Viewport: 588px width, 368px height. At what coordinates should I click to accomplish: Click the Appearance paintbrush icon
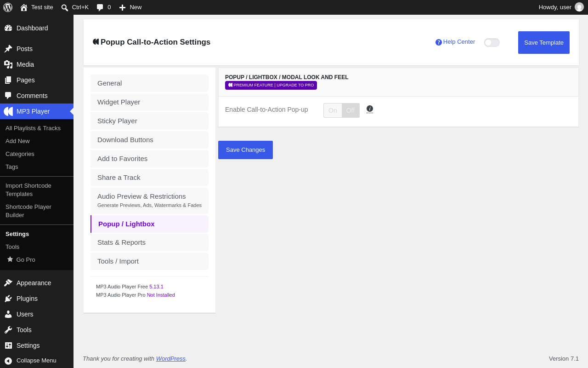pyautogui.click(x=8, y=283)
